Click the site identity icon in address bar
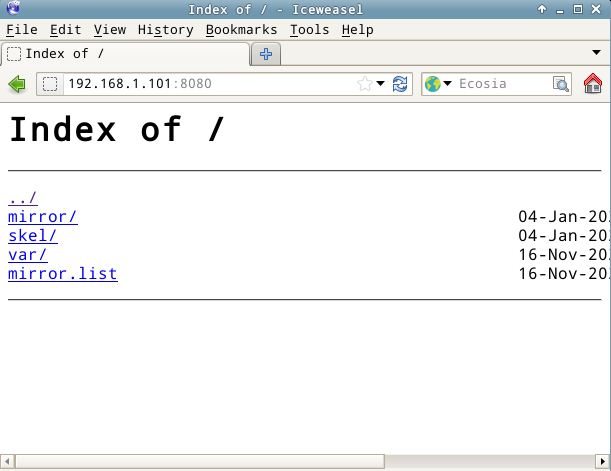Viewport: 611px width, 471px height. [50, 84]
